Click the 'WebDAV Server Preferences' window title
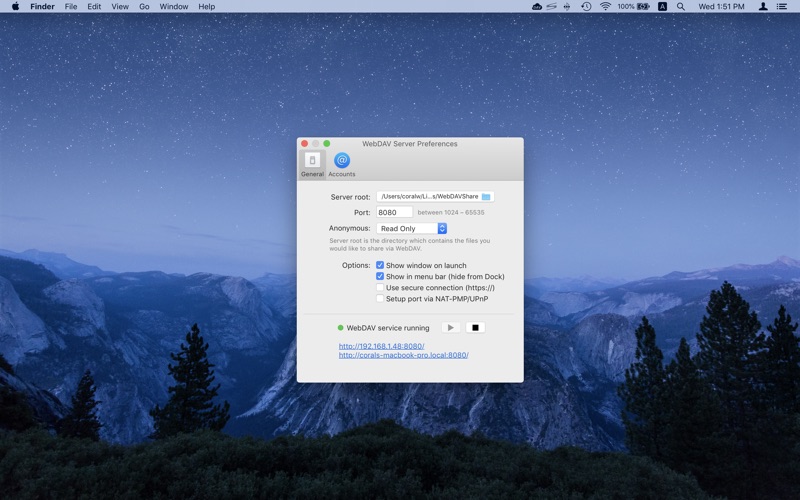The width and height of the screenshot is (800, 500). (x=410, y=144)
